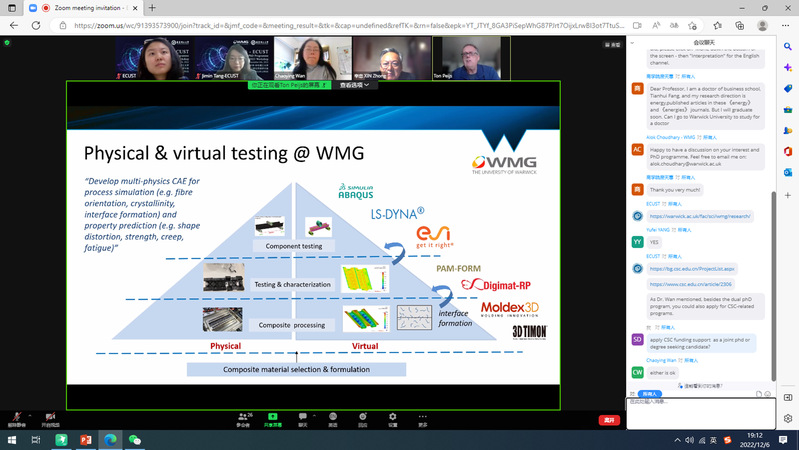The image size is (799, 450).
Task: Select the XIN Zhong video thumbnail
Action: point(392,58)
